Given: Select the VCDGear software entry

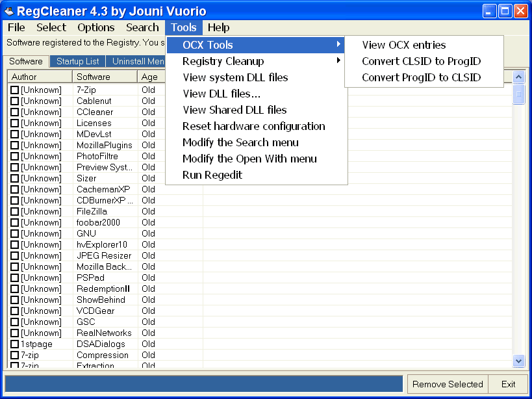Looking at the screenshot, I should (x=95, y=311).
